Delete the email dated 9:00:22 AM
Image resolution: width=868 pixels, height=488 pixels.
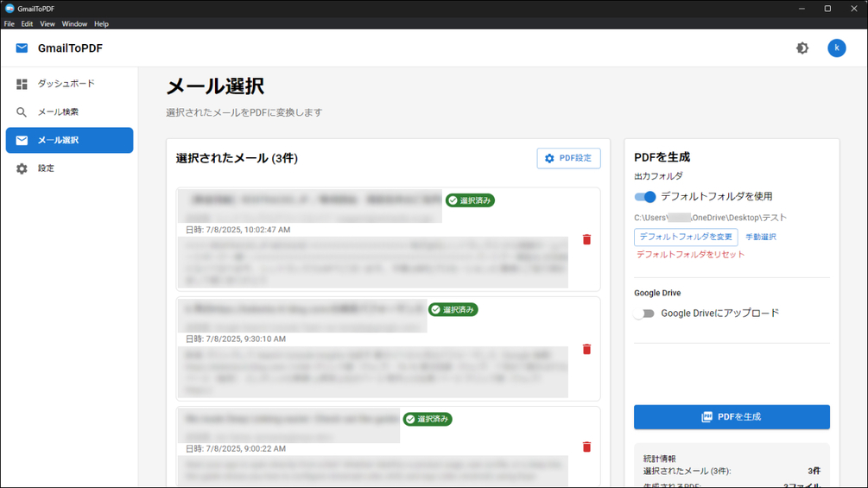click(586, 447)
